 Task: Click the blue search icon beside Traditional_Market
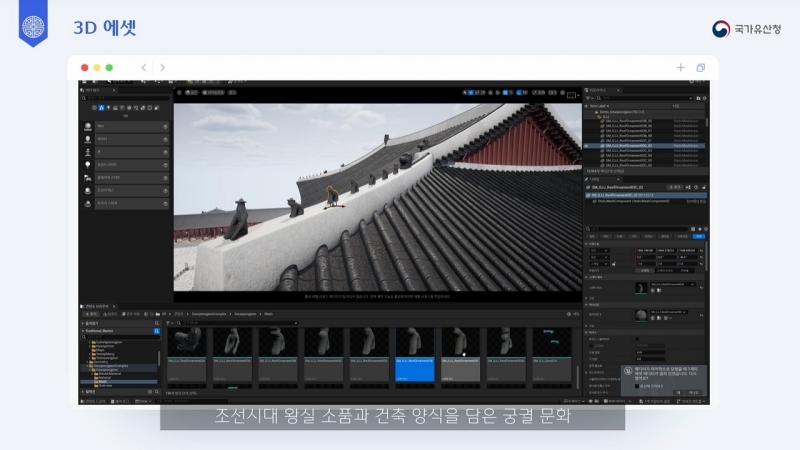(157, 331)
